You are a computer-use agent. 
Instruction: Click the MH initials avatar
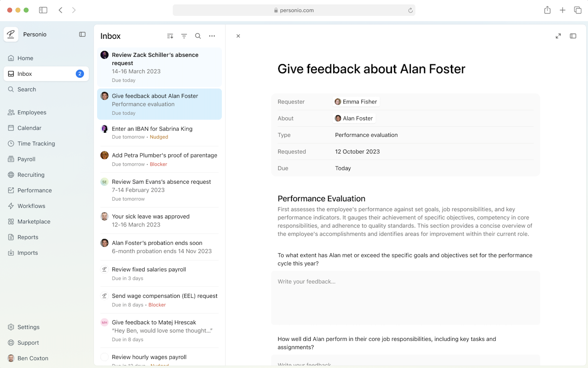105,322
